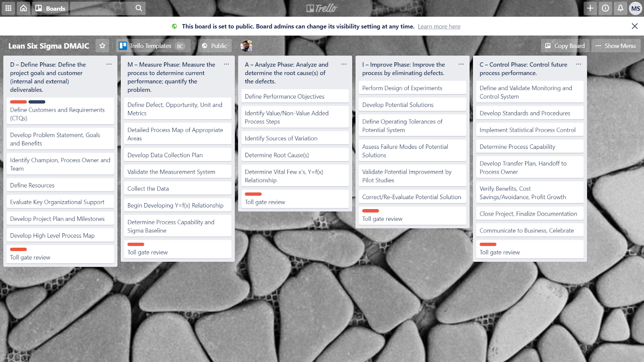This screenshot has height=362, width=644.
Task: Open Develop Potential Solutions card
Action: tap(413, 105)
